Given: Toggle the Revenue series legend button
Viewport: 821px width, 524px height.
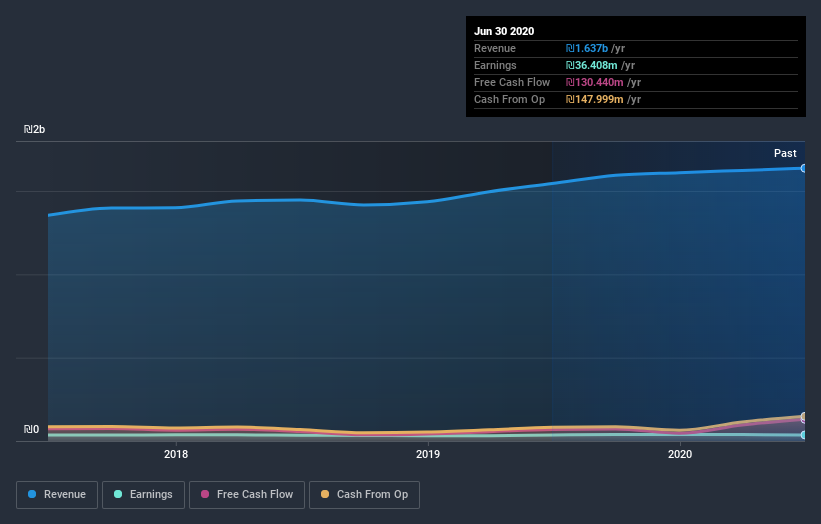Looking at the screenshot, I should click(x=57, y=495).
